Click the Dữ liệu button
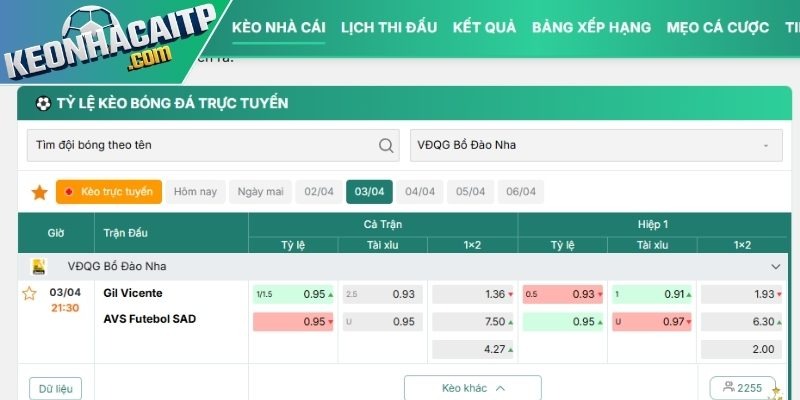This screenshot has height=400, width=800. [56, 388]
